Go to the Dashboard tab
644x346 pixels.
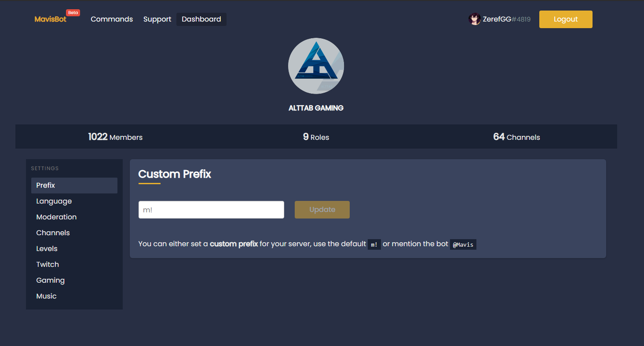click(x=201, y=19)
